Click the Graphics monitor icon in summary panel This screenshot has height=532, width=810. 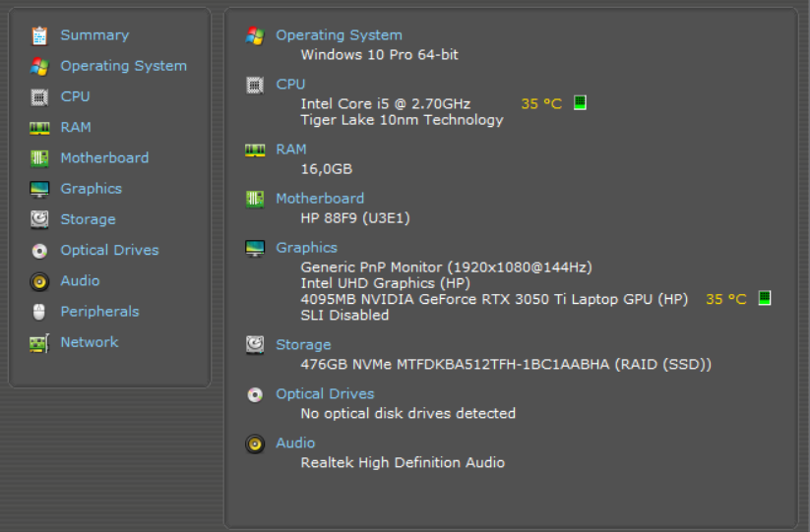click(x=255, y=249)
